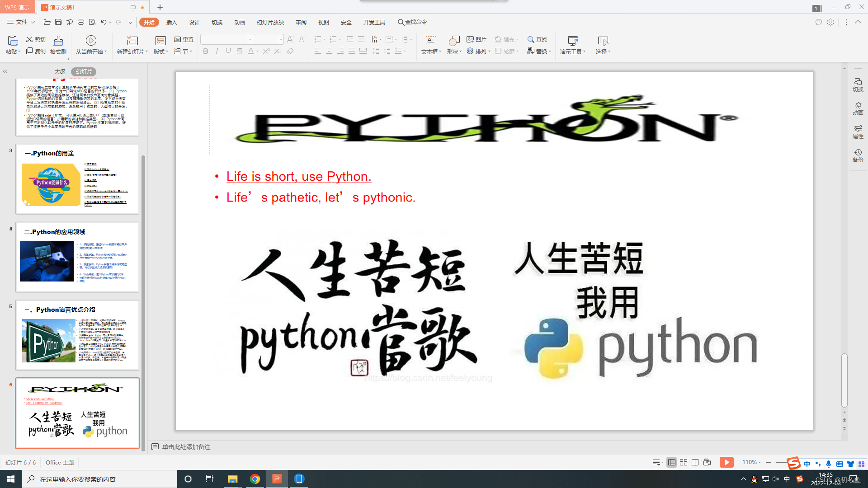Click the orange Play slideshow button

(726, 462)
